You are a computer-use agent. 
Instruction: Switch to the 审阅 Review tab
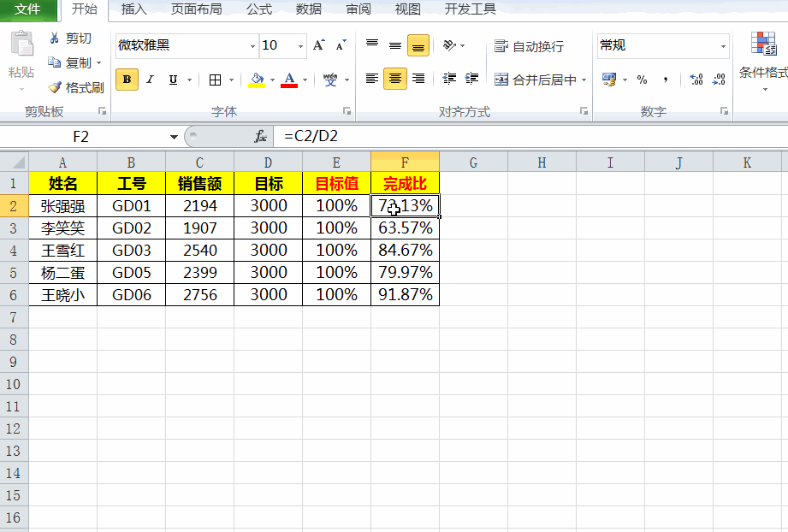point(358,9)
